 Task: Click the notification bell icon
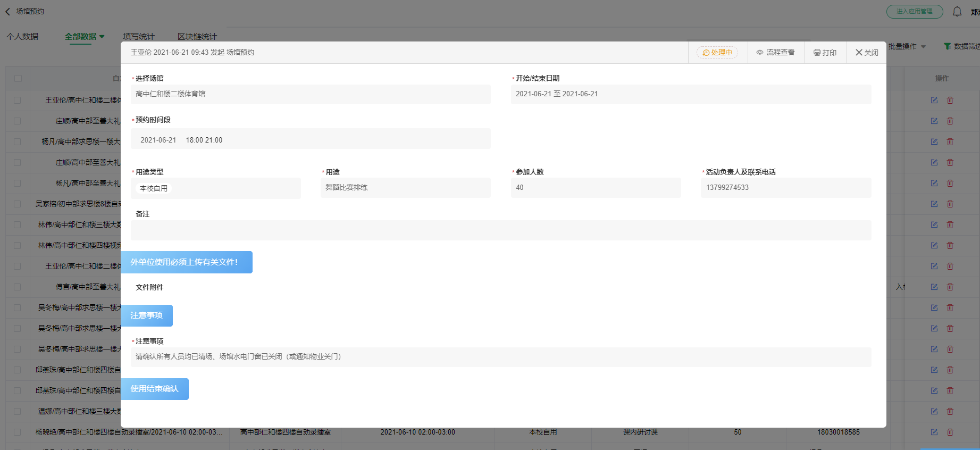957,11
